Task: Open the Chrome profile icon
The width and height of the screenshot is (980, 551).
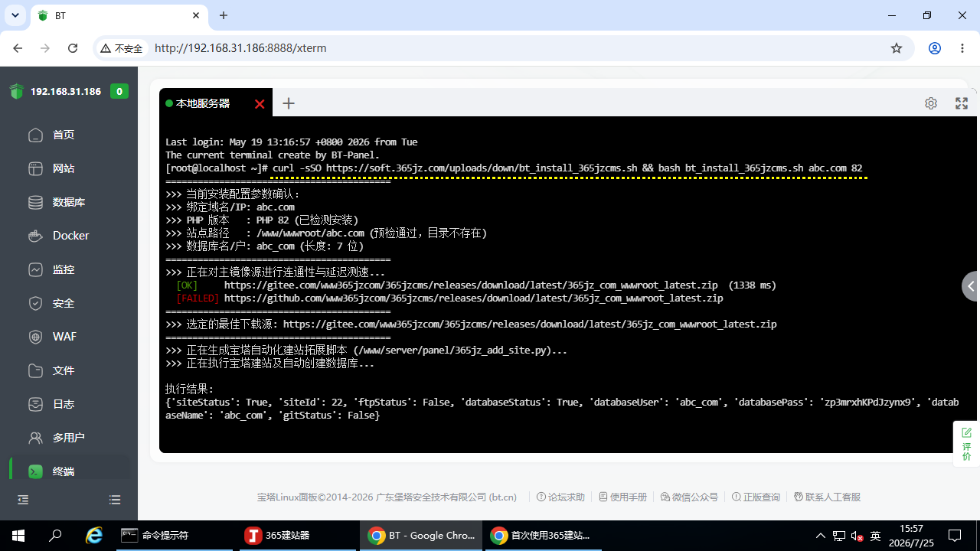Action: tap(935, 48)
